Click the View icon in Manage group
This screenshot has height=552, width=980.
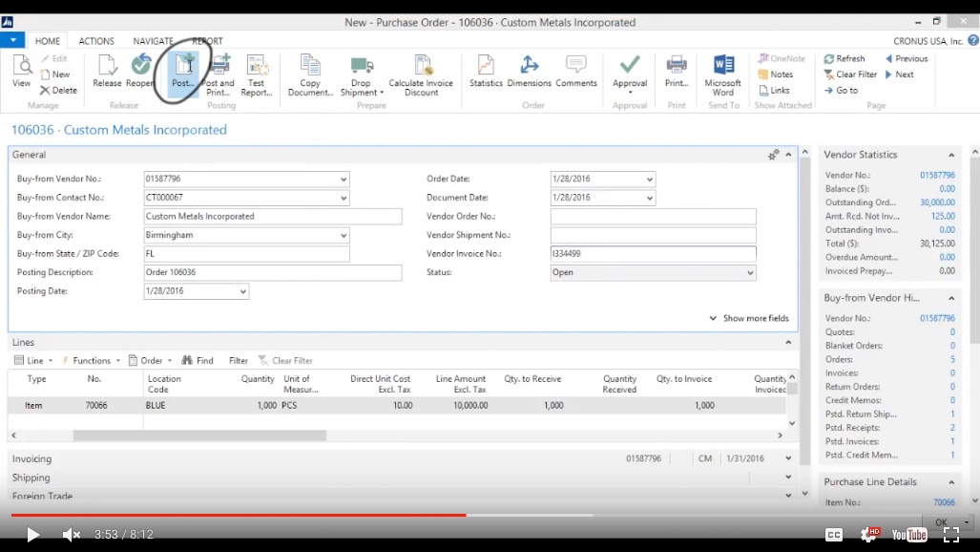[21, 71]
